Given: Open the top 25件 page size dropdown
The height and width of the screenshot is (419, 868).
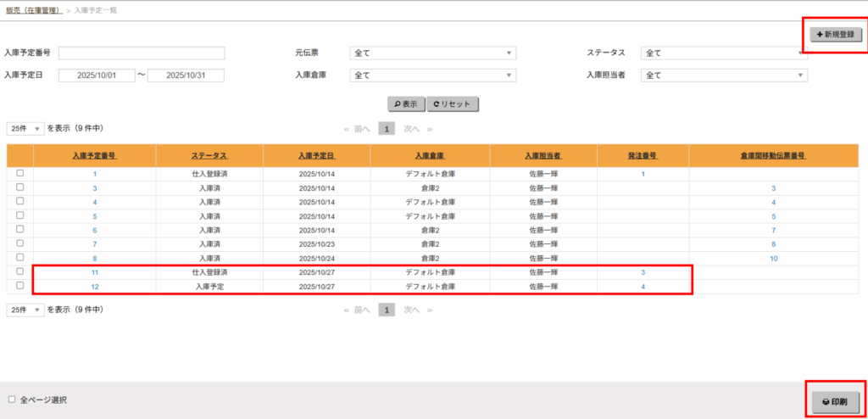Looking at the screenshot, I should click(x=25, y=129).
